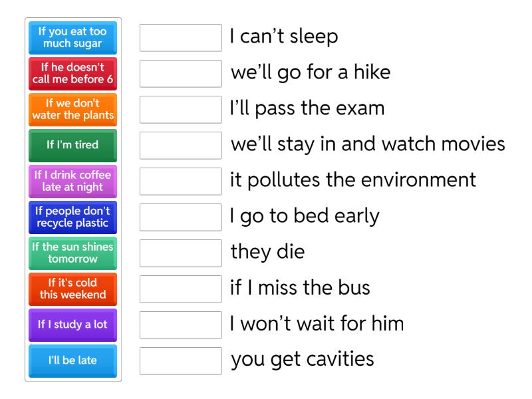Select the green 'If I'm tired' tile
Image resolution: width=532 pixels, height=399 pixels.
click(x=73, y=146)
